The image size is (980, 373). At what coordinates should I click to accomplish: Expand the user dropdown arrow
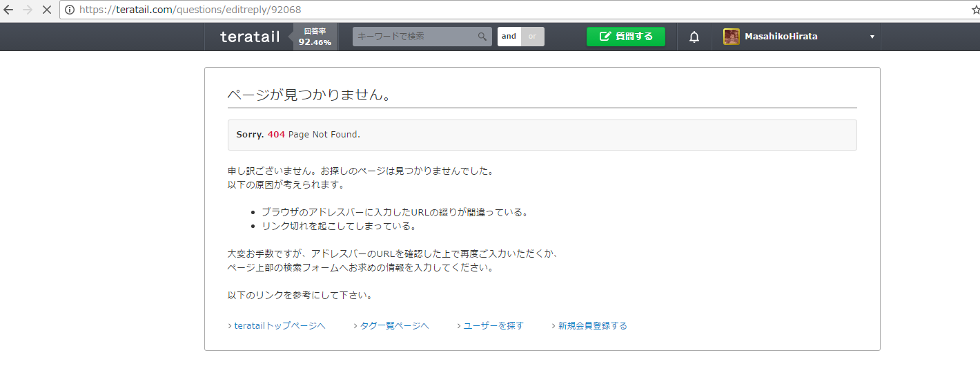(872, 37)
